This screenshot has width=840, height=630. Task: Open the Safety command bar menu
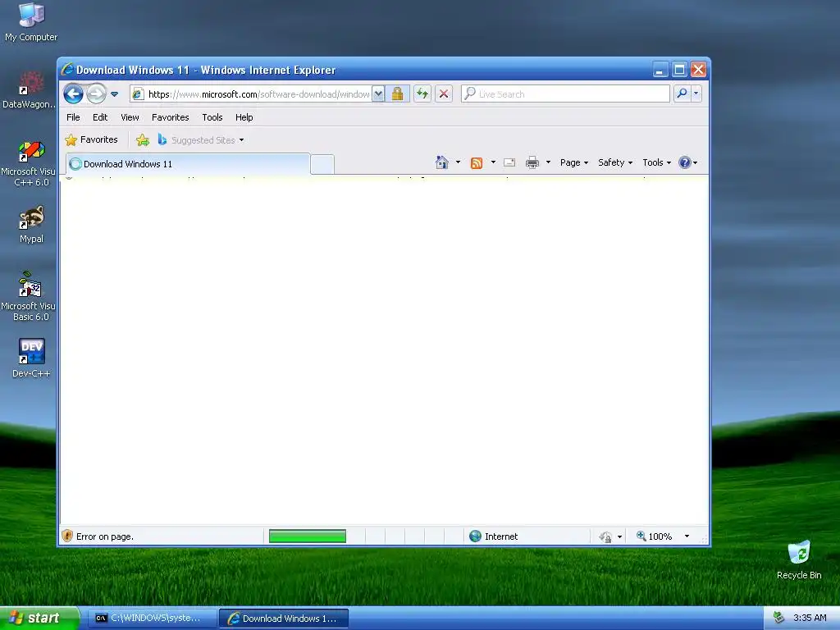[x=615, y=162]
